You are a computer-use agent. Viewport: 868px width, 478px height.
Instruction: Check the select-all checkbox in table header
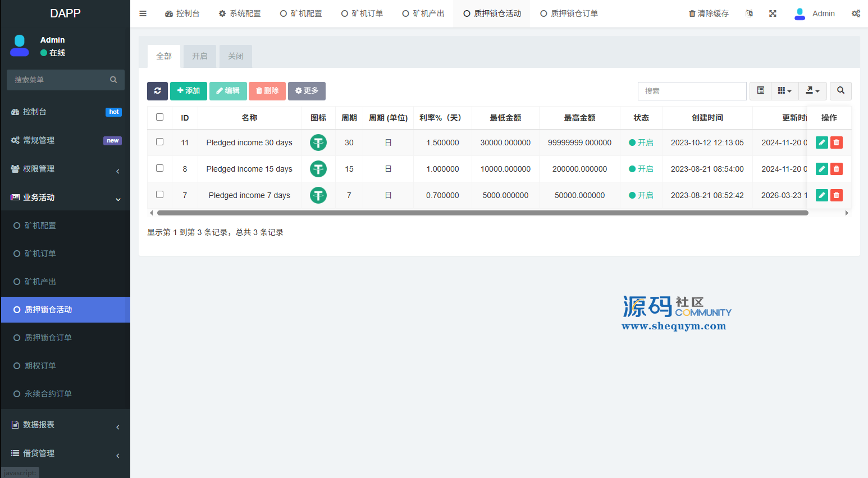click(x=160, y=117)
